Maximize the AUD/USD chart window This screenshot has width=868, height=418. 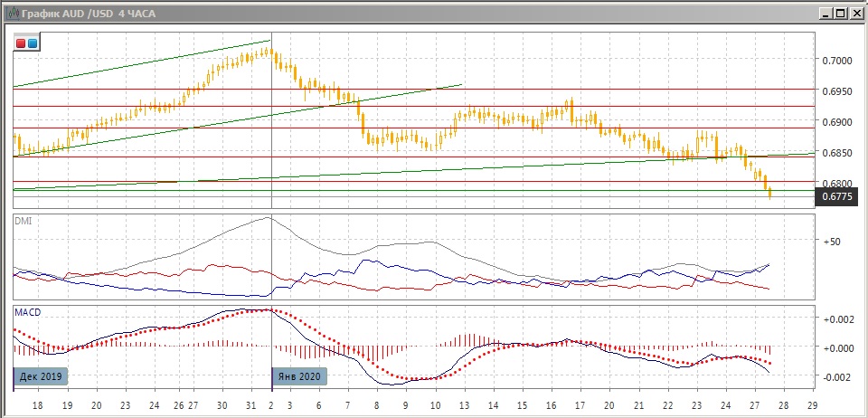pos(840,14)
